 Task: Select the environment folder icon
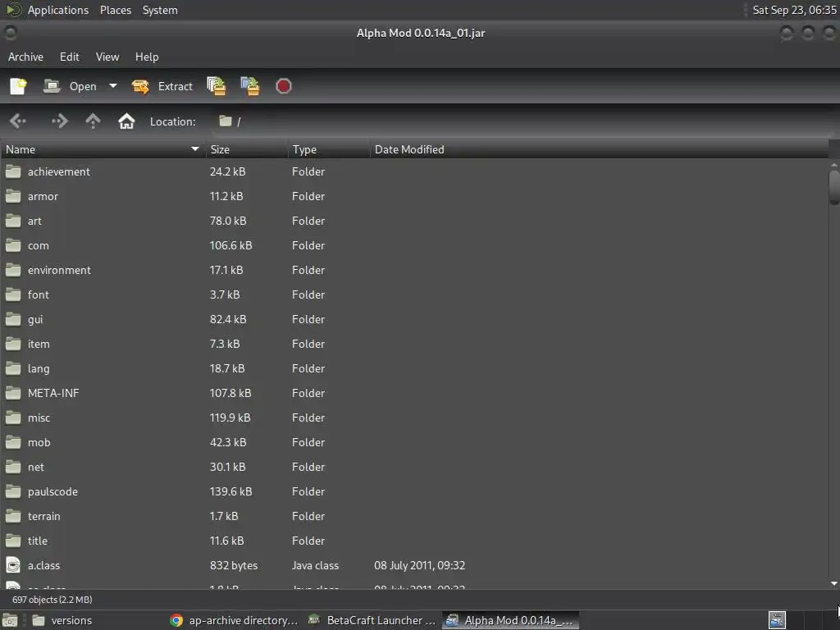point(13,270)
